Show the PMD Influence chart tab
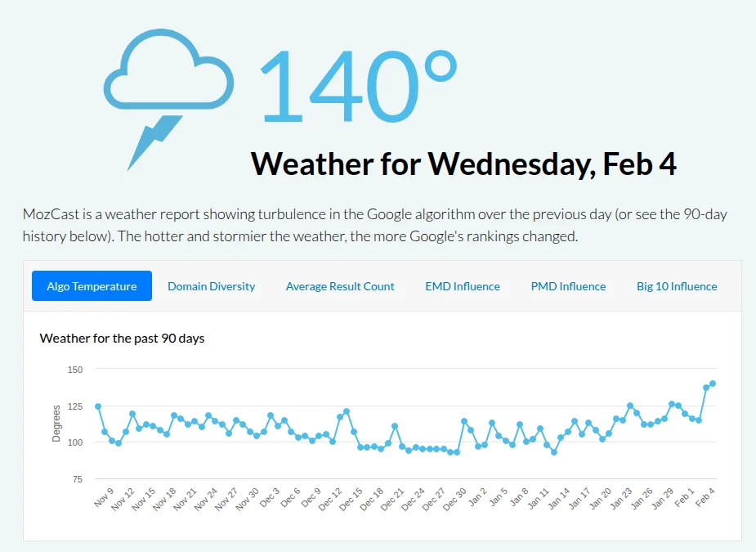Viewport: 756px width, 552px height. 568,286
